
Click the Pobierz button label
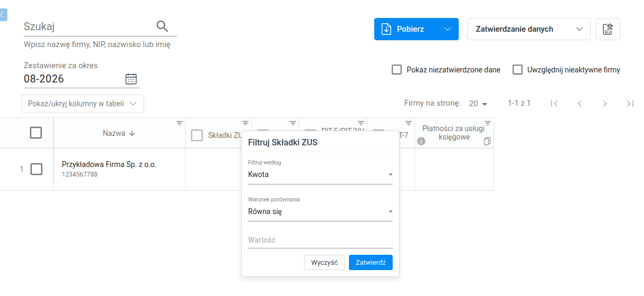click(x=411, y=29)
